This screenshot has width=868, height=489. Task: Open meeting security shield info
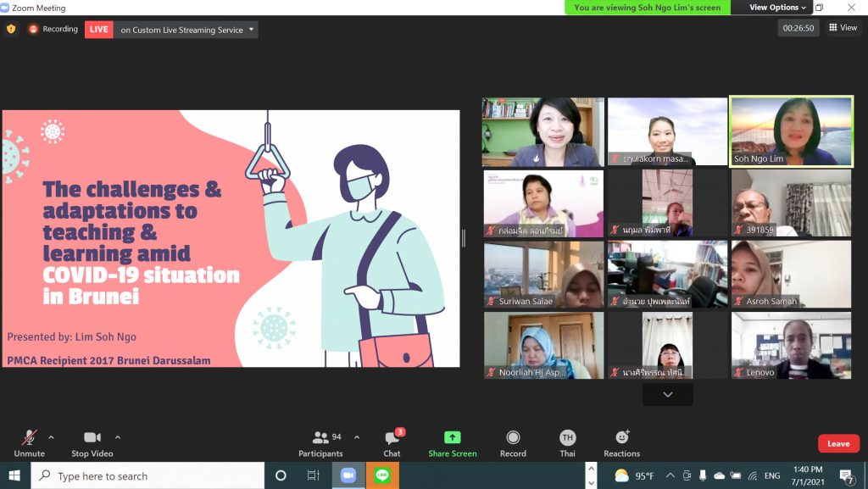(x=11, y=29)
